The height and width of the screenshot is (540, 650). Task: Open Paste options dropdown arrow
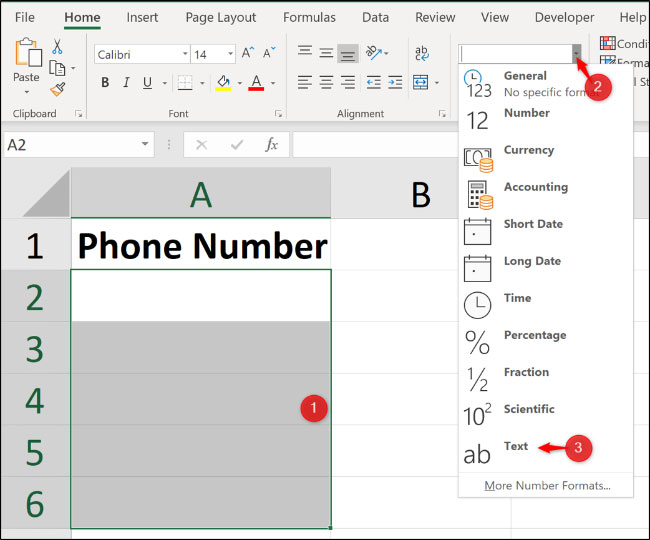pyautogui.click(x=27, y=92)
